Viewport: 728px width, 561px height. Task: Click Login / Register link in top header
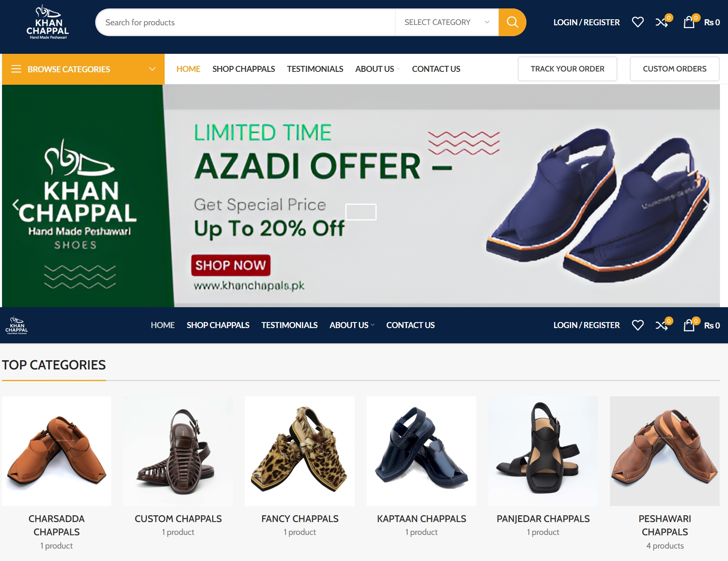coord(586,22)
